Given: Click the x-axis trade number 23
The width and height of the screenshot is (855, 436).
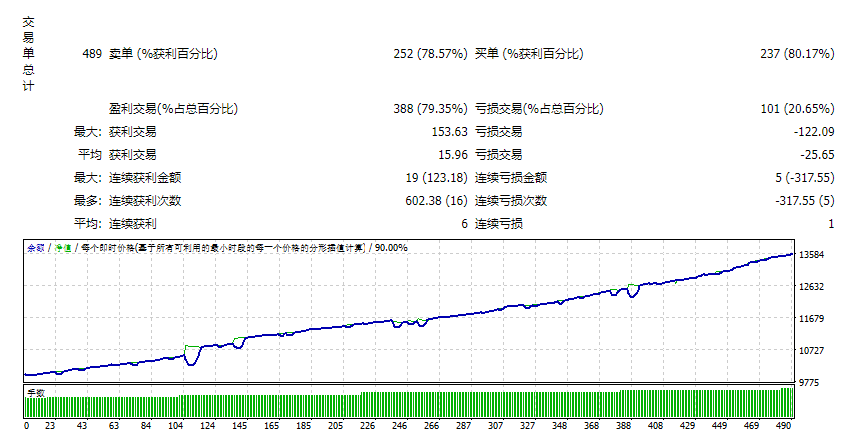Looking at the screenshot, I should (50, 426).
